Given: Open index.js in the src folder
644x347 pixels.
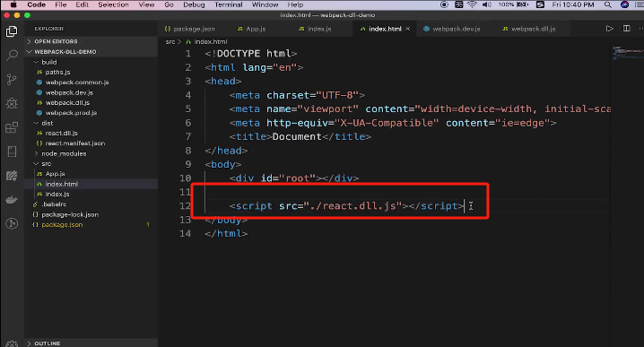Looking at the screenshot, I should click(91, 194).
